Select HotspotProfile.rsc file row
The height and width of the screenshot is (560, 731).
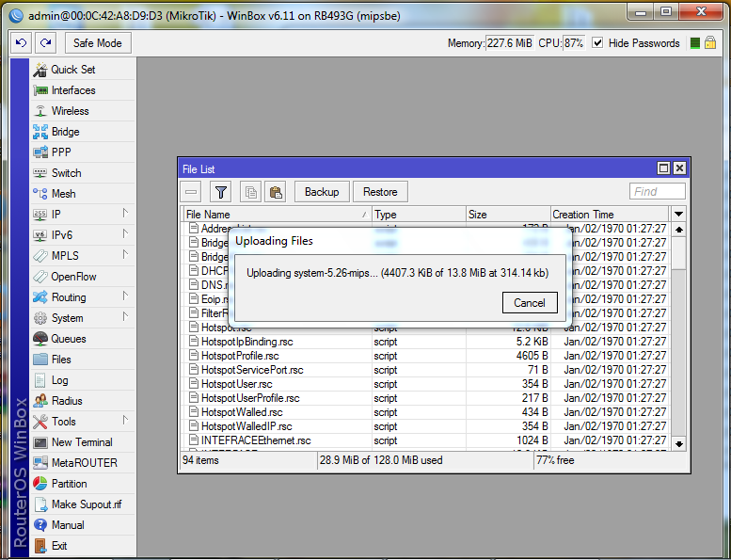(x=426, y=356)
